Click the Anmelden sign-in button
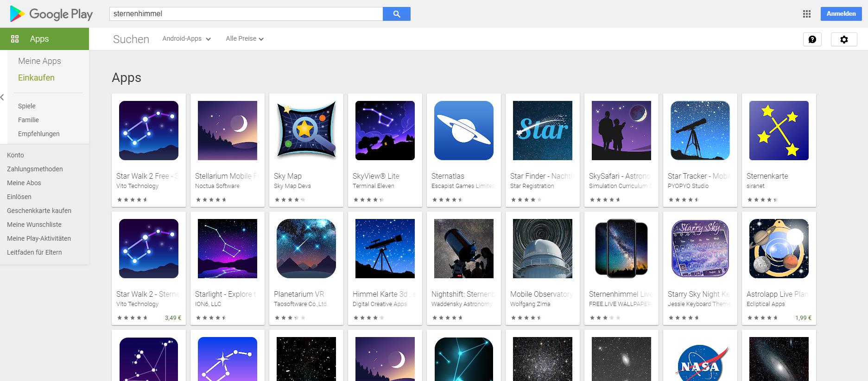 coord(841,14)
